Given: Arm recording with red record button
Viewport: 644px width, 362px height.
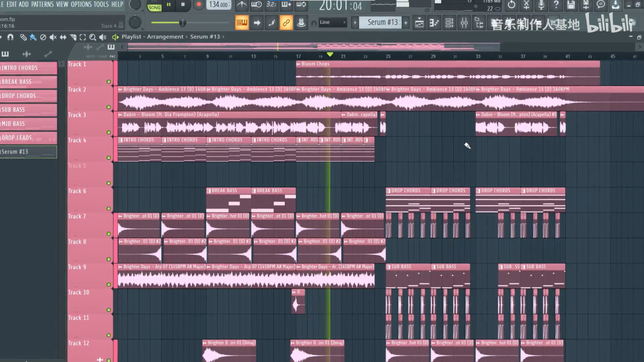Looking at the screenshot, I should [x=199, y=5].
